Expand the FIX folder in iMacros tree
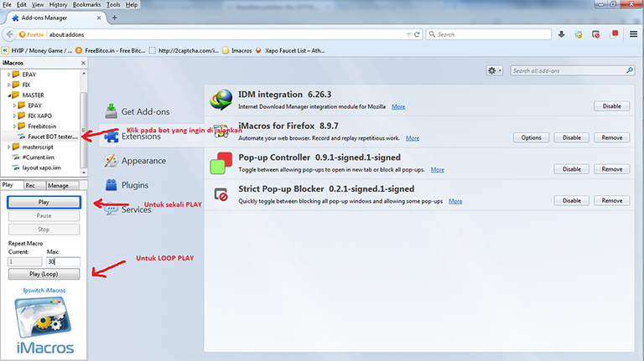The width and height of the screenshot is (644, 361). (8, 85)
